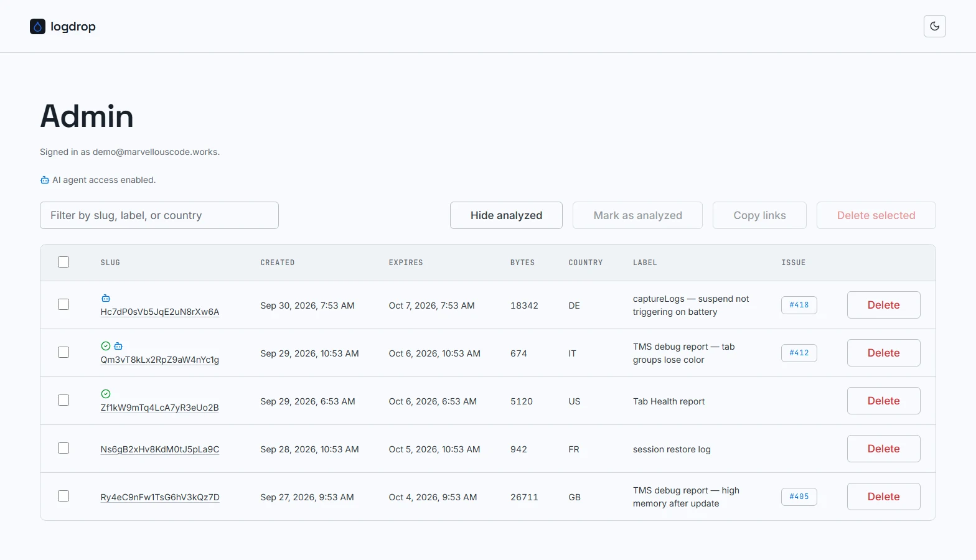Open issue tag #412
This screenshot has width=976, height=560.
pos(799,353)
